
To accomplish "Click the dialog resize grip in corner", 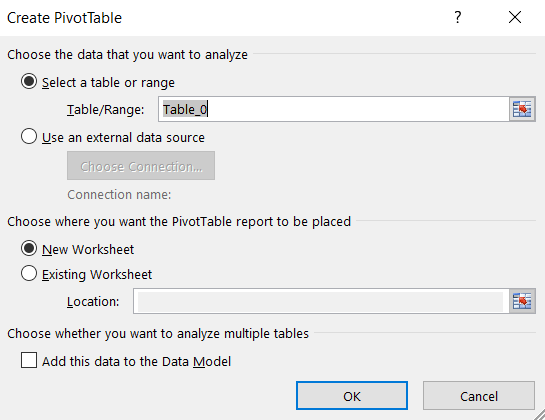I will pyautogui.click(x=539, y=415).
